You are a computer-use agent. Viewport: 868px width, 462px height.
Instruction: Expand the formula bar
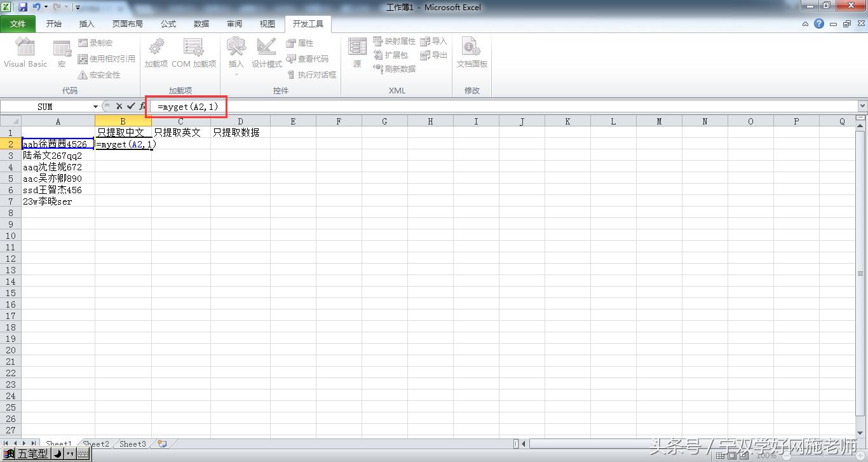coord(862,107)
